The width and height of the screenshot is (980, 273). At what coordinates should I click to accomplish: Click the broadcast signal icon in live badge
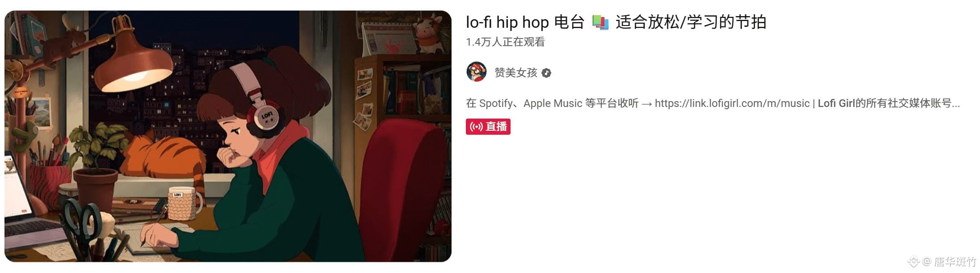[476, 127]
